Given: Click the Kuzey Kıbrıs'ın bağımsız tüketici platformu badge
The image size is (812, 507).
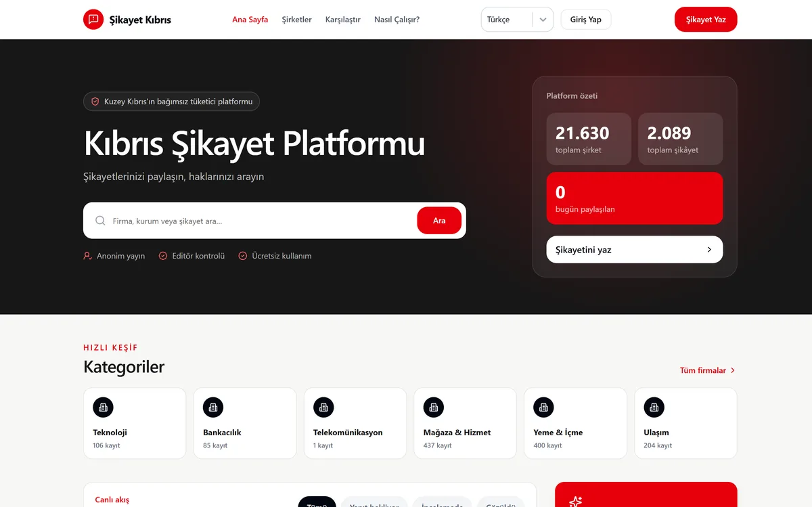Looking at the screenshot, I should [171, 102].
